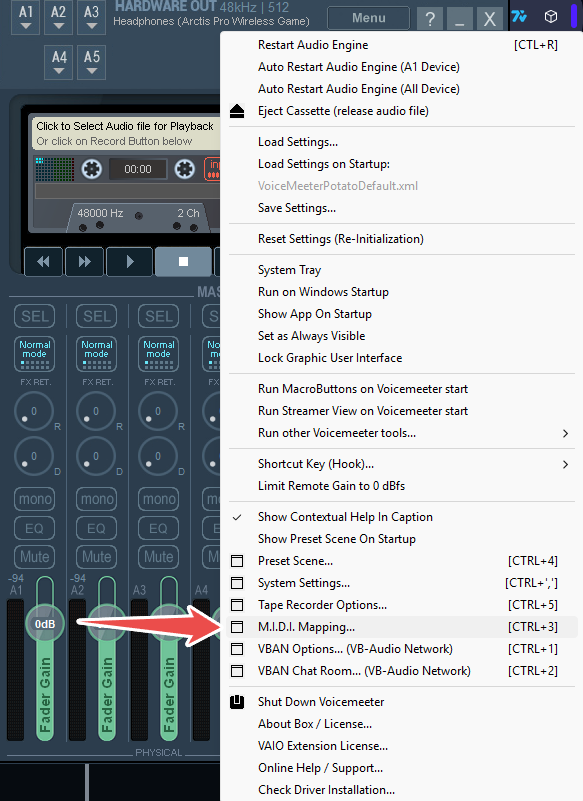Open the A3 hardware output dropdown
Screen dimensions: 583x801
coord(91,17)
